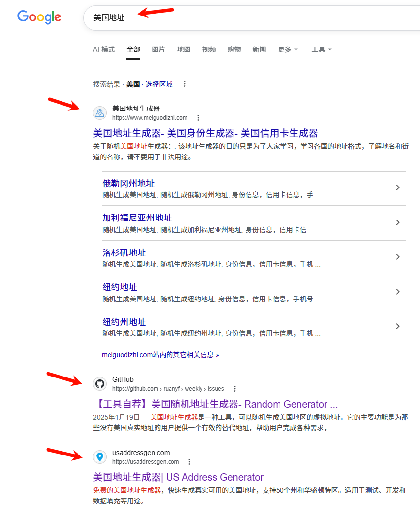The image size is (420, 518).
Task: Click the chevron on 俄勒冈州地址 row
Action: (398, 188)
